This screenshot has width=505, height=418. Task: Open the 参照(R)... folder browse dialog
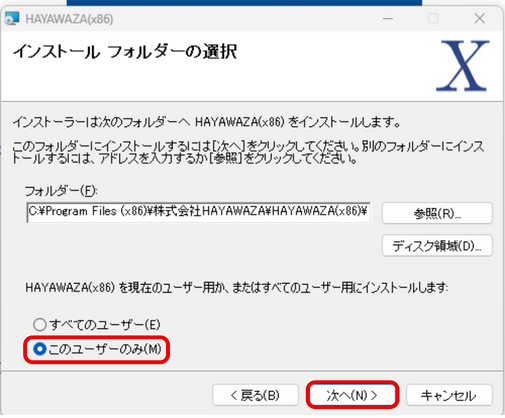pyautogui.click(x=437, y=213)
